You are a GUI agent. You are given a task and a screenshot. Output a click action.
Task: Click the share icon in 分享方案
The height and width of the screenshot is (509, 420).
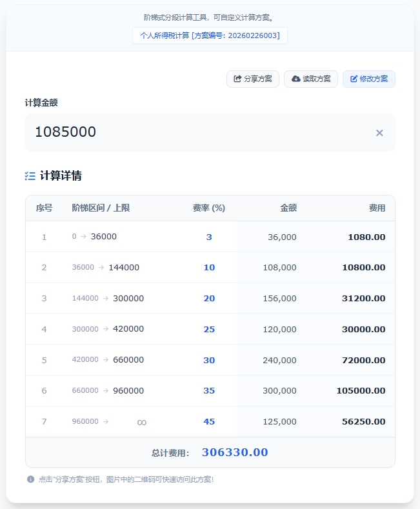(237, 79)
